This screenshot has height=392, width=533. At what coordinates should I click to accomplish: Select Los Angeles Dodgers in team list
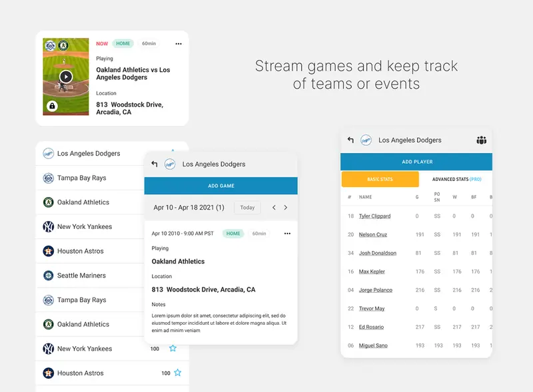[90, 154]
